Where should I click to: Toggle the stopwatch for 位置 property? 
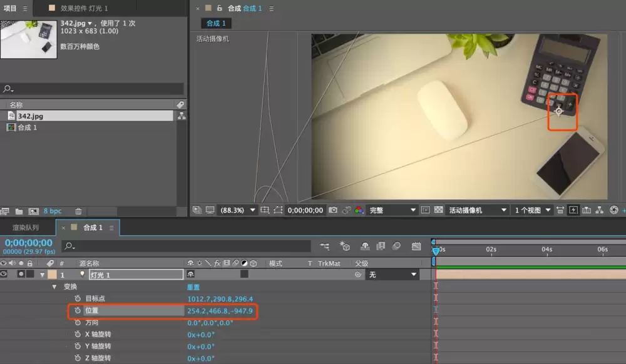tap(78, 310)
